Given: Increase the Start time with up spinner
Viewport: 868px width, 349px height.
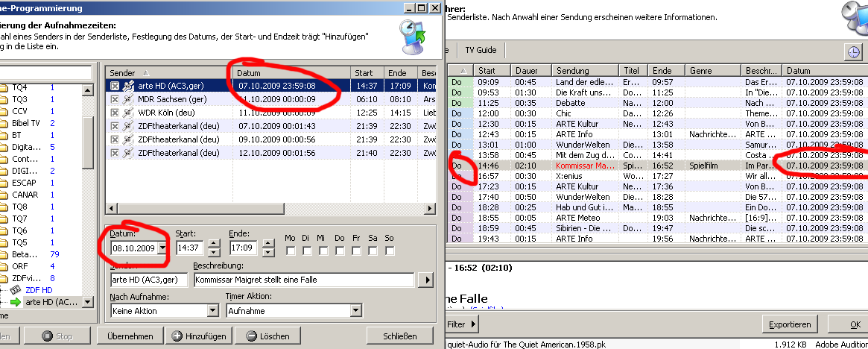Looking at the screenshot, I should click(214, 243).
